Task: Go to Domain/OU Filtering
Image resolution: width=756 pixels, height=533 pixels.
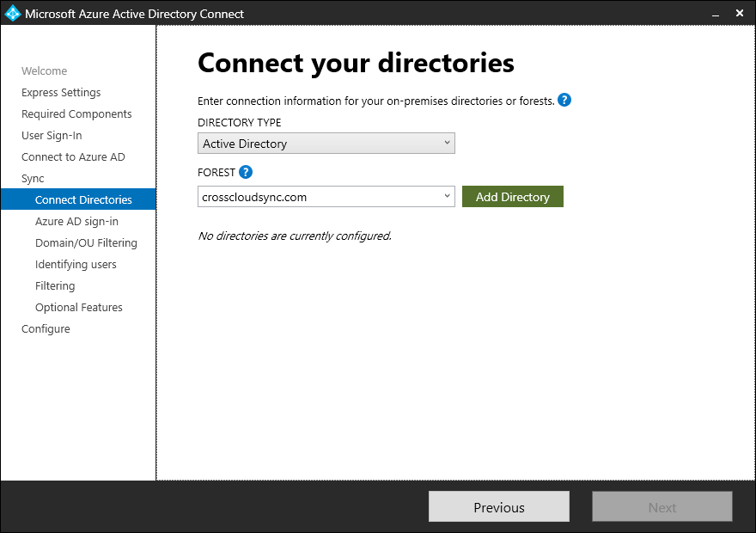Action: tap(87, 242)
